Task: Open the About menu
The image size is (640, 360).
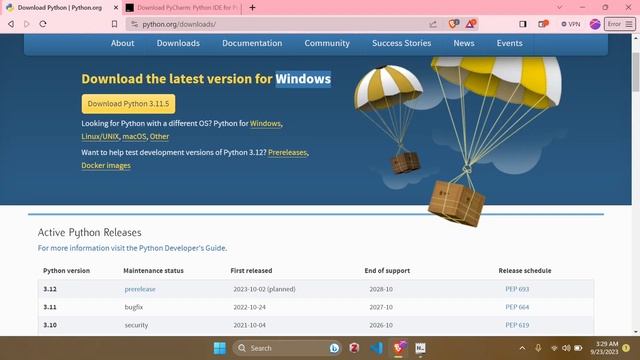Action: [x=122, y=43]
